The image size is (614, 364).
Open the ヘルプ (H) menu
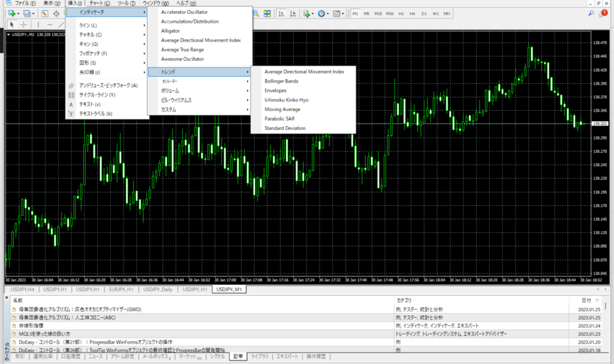(x=186, y=3)
